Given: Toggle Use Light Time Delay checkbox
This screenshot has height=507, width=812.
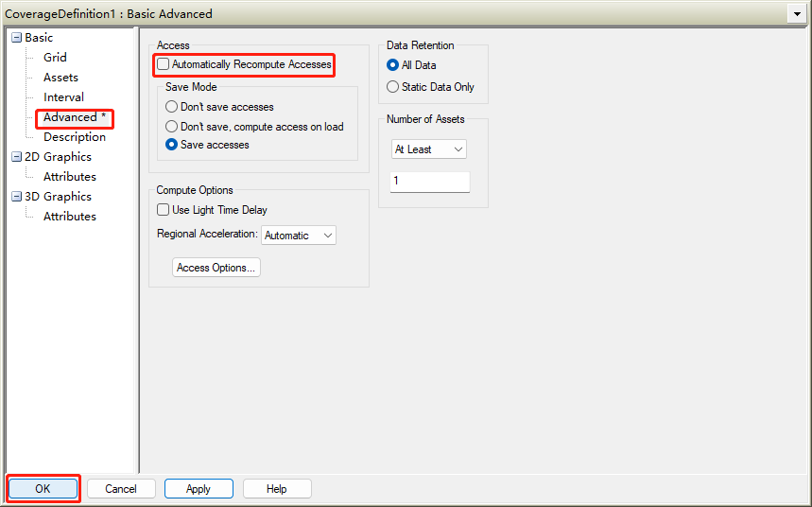Looking at the screenshot, I should click(164, 210).
